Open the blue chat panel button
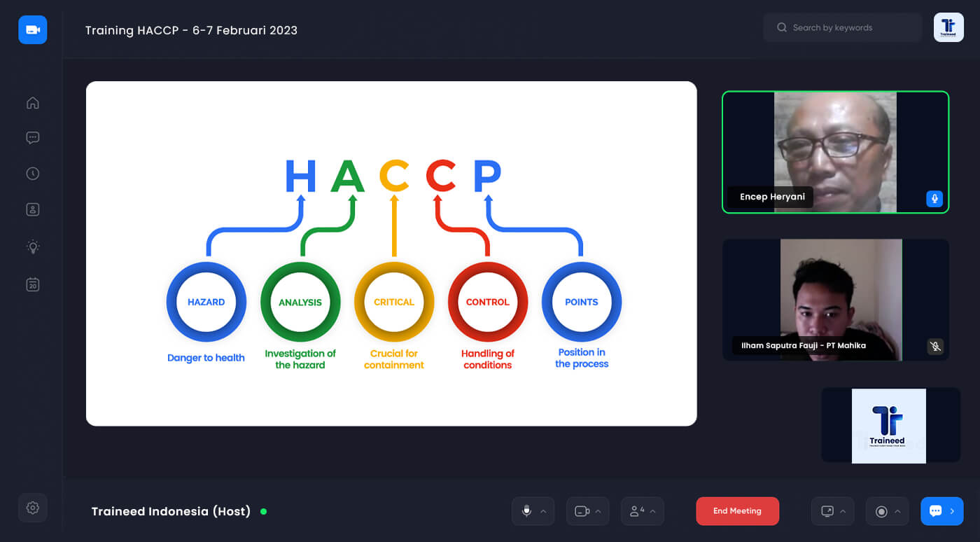The width and height of the screenshot is (980, 542). 941,511
